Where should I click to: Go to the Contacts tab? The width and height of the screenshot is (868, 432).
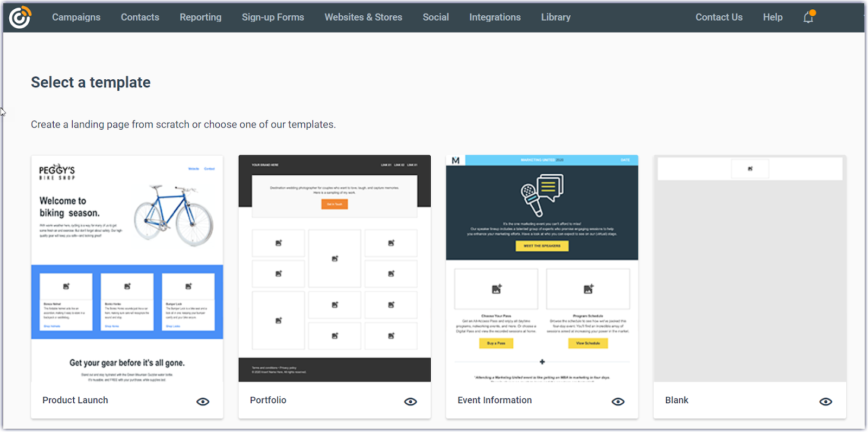point(140,17)
